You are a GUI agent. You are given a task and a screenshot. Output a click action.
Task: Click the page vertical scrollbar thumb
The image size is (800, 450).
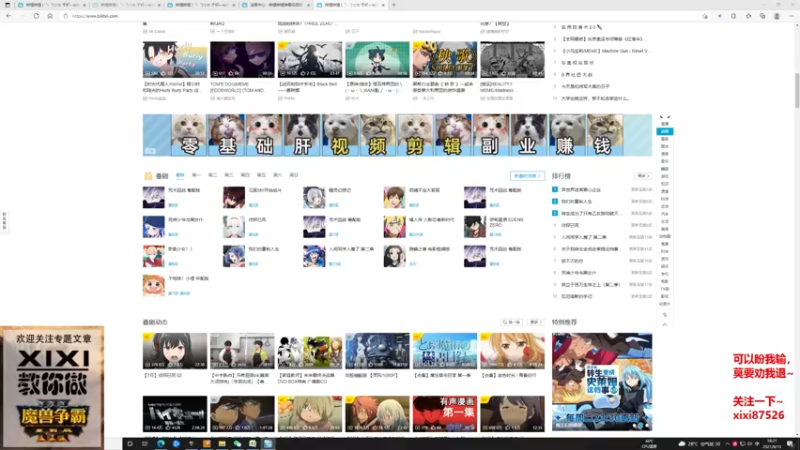tap(796, 90)
